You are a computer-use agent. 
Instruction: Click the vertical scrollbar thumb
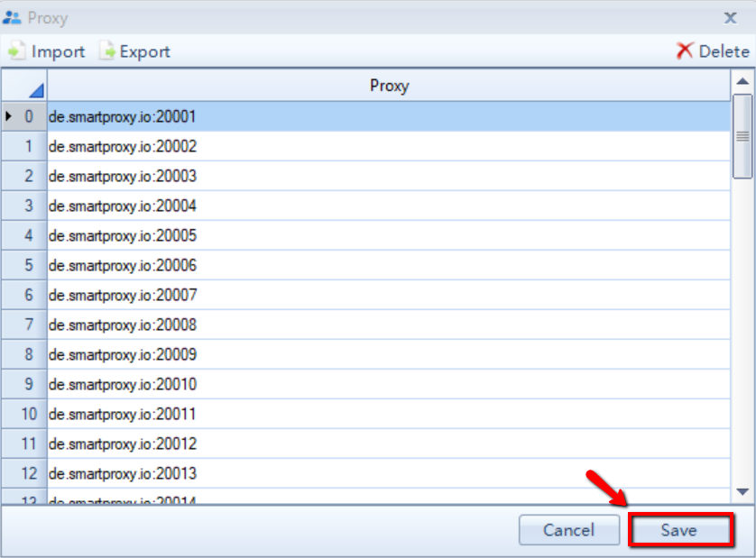742,137
